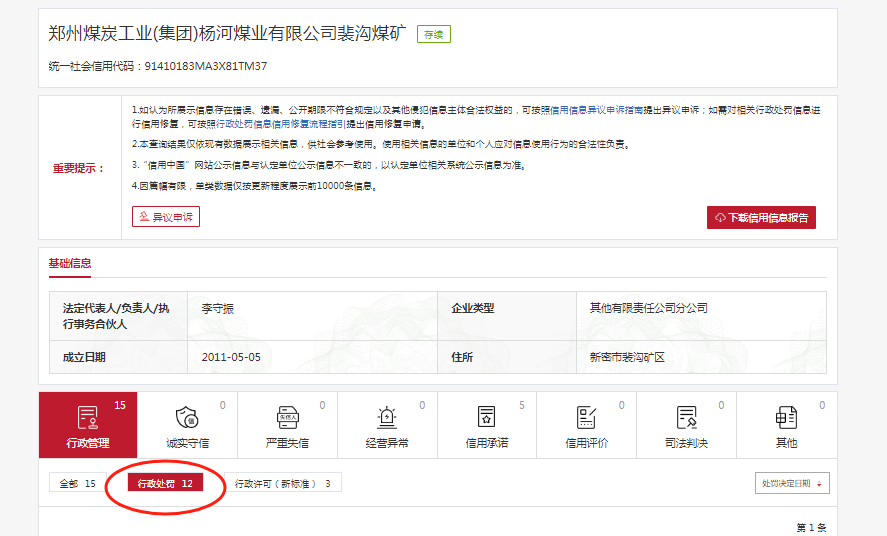Click the 存续 status badge

(434, 34)
